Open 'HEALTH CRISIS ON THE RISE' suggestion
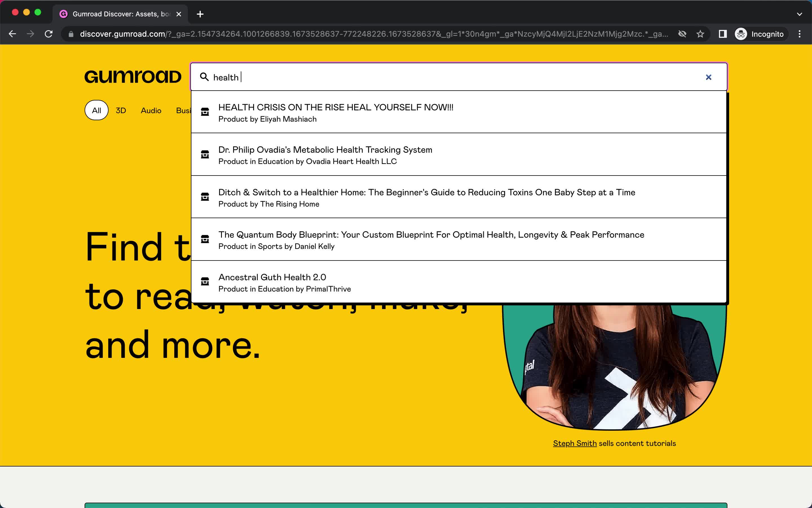This screenshot has height=508, width=812. coord(459,112)
